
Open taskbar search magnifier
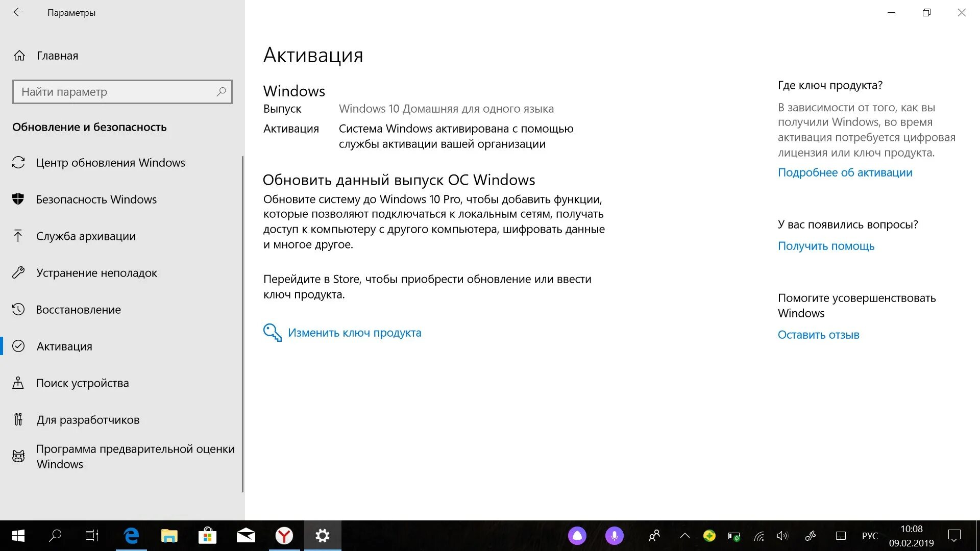coord(55,536)
